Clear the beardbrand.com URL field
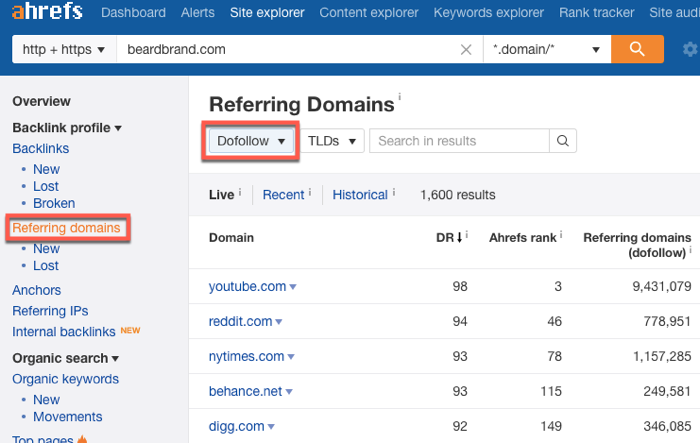This screenshot has width=700, height=443. pyautogui.click(x=466, y=50)
